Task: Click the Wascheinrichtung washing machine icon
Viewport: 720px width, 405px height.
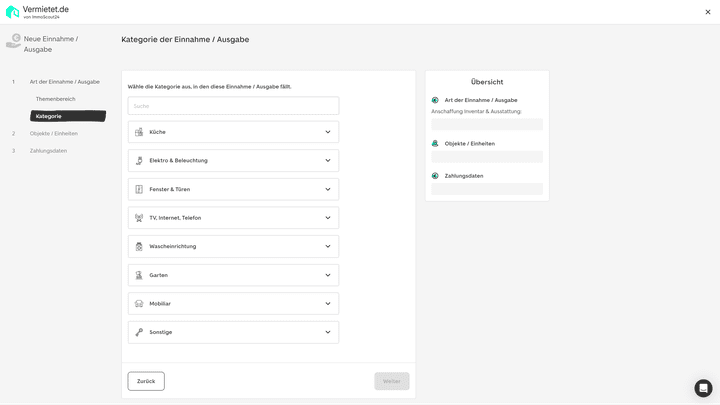Action: (139, 246)
